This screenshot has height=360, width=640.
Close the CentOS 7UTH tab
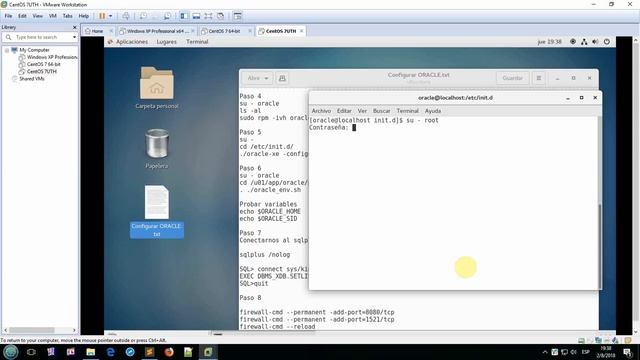coord(302,31)
